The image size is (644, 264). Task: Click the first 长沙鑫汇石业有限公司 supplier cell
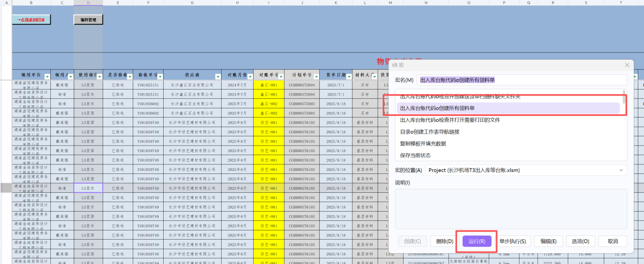(x=193, y=85)
